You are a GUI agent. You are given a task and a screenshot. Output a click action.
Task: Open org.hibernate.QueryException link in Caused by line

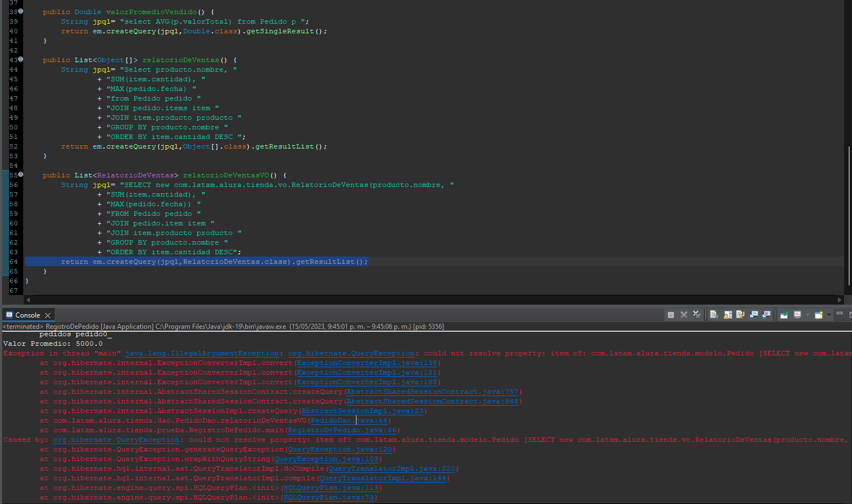(x=116, y=440)
